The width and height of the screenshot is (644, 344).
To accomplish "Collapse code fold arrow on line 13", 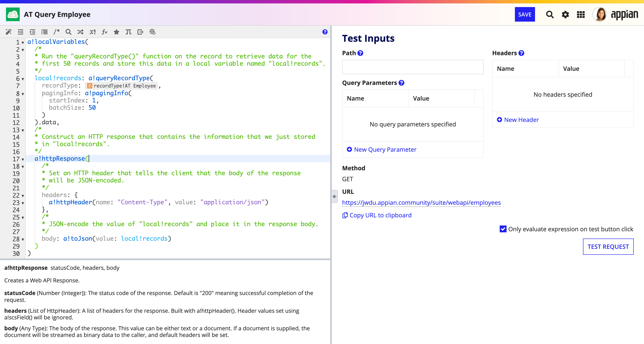I will tap(23, 130).
